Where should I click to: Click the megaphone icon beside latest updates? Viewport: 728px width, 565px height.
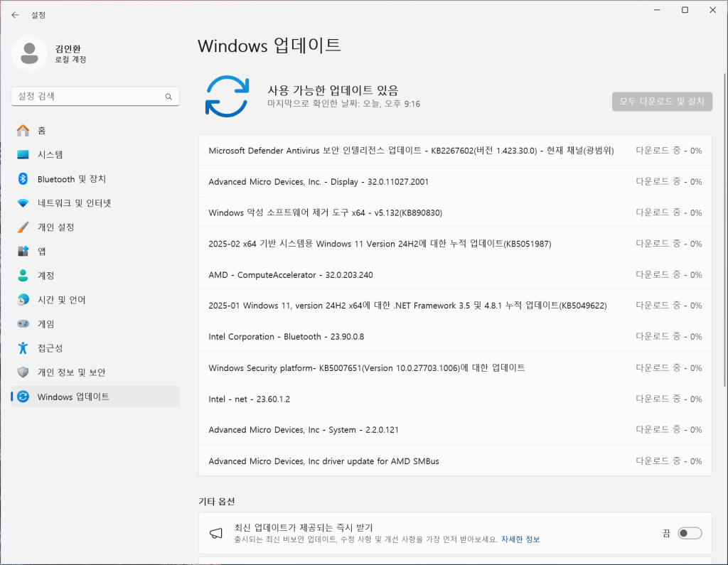coord(216,533)
